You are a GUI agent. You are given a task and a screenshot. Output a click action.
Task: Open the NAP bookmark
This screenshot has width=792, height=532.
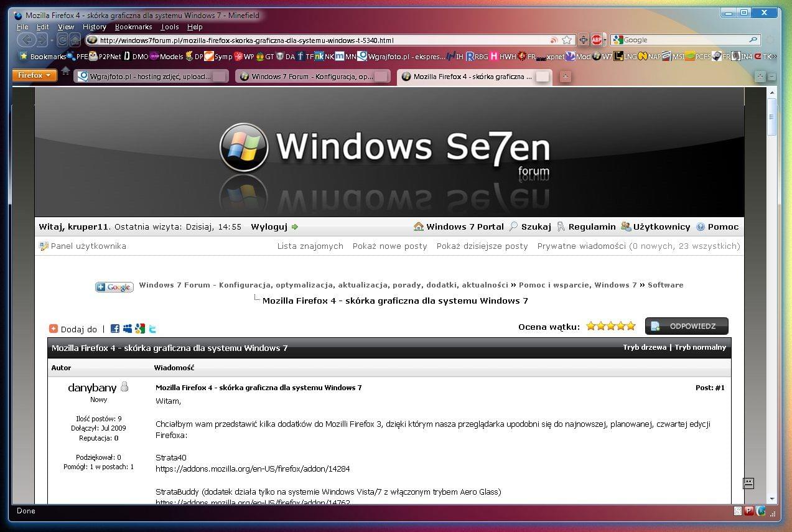[649, 56]
